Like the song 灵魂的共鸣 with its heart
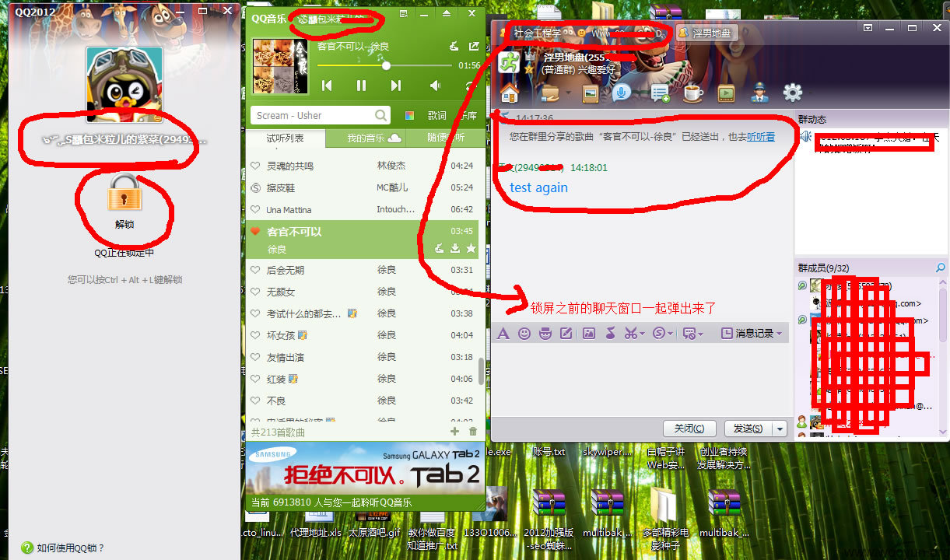This screenshot has height=560, width=950. [255, 166]
